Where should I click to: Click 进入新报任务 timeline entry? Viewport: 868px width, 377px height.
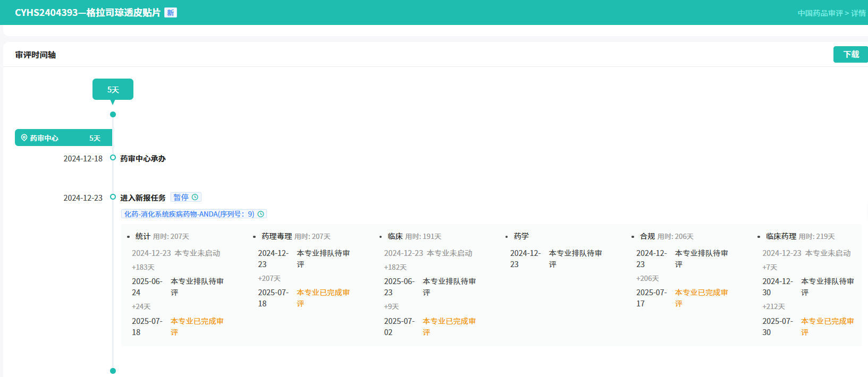(x=142, y=198)
